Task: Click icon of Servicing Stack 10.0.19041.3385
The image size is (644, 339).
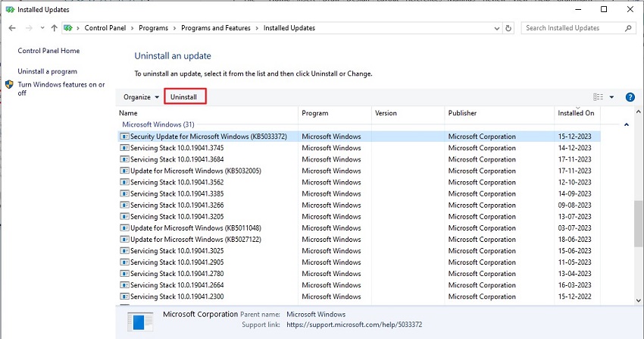Action: pyautogui.click(x=124, y=193)
